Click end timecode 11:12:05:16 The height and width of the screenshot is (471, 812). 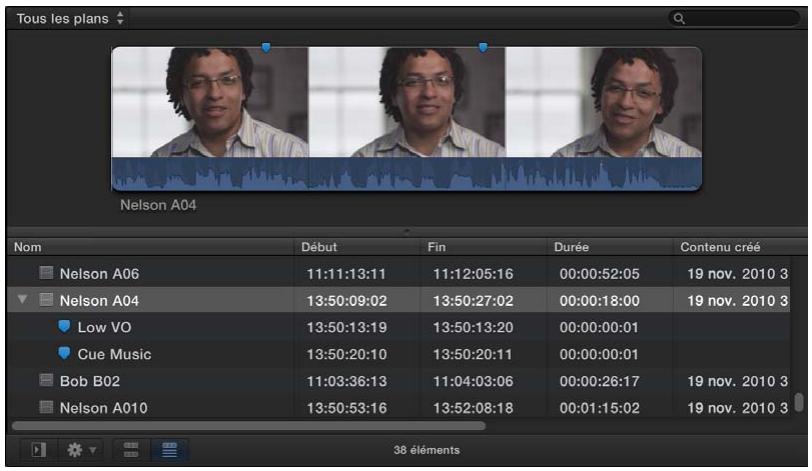[x=473, y=274]
